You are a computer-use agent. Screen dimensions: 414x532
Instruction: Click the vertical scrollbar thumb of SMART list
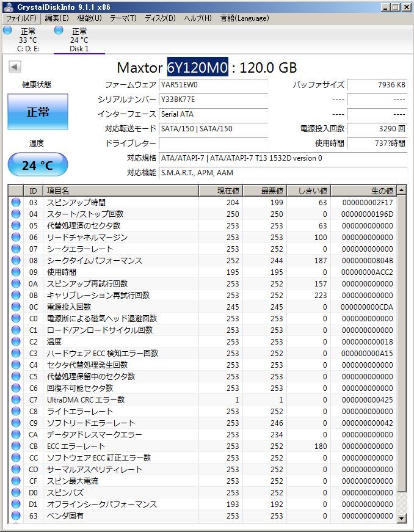click(x=401, y=344)
